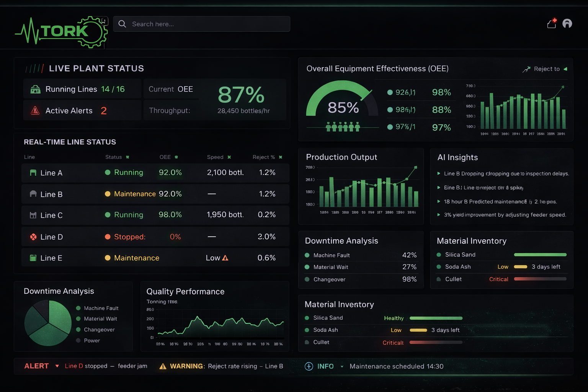This screenshot has width=588, height=392.
Task: Click the Line C row icon
Action: coord(33,215)
